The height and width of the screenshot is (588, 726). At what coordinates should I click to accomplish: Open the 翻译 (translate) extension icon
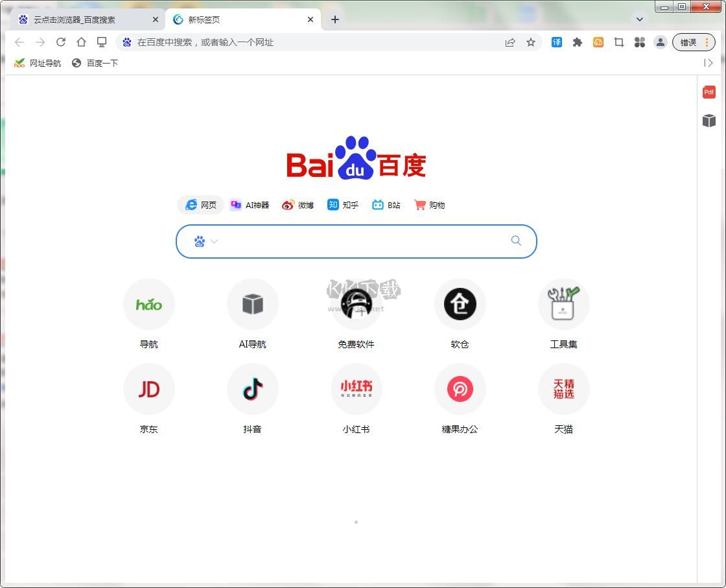[x=556, y=42]
